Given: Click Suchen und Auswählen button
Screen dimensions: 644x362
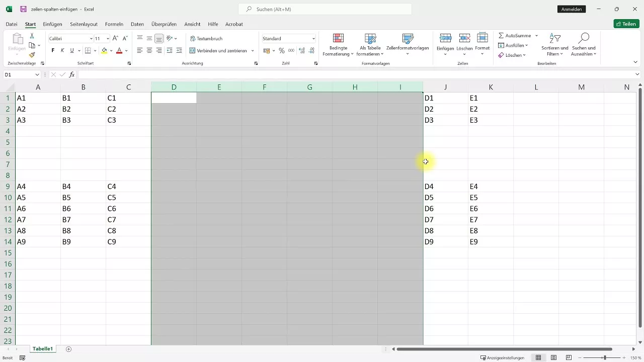Looking at the screenshot, I should coord(584,45).
